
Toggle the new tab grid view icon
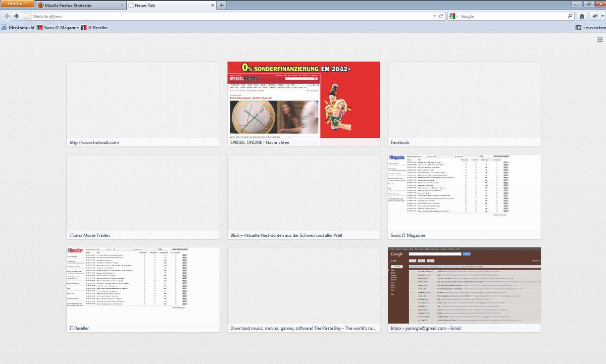coord(600,39)
